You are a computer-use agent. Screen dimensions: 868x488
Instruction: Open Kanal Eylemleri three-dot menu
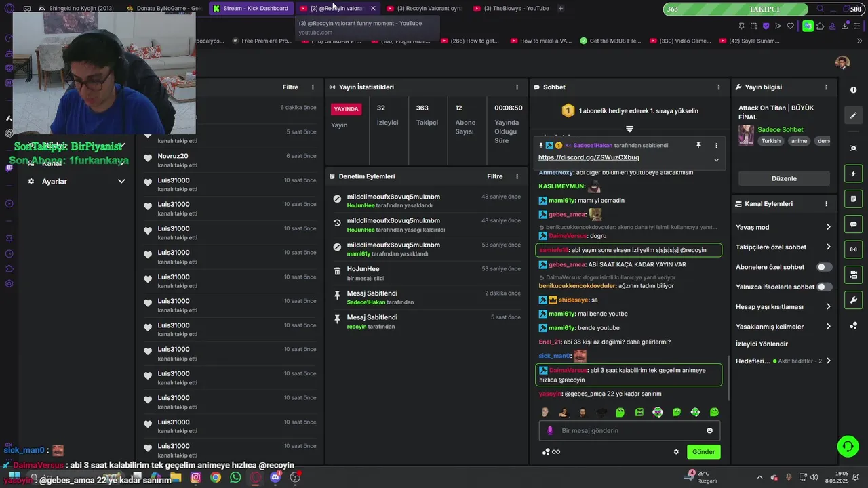(x=826, y=203)
